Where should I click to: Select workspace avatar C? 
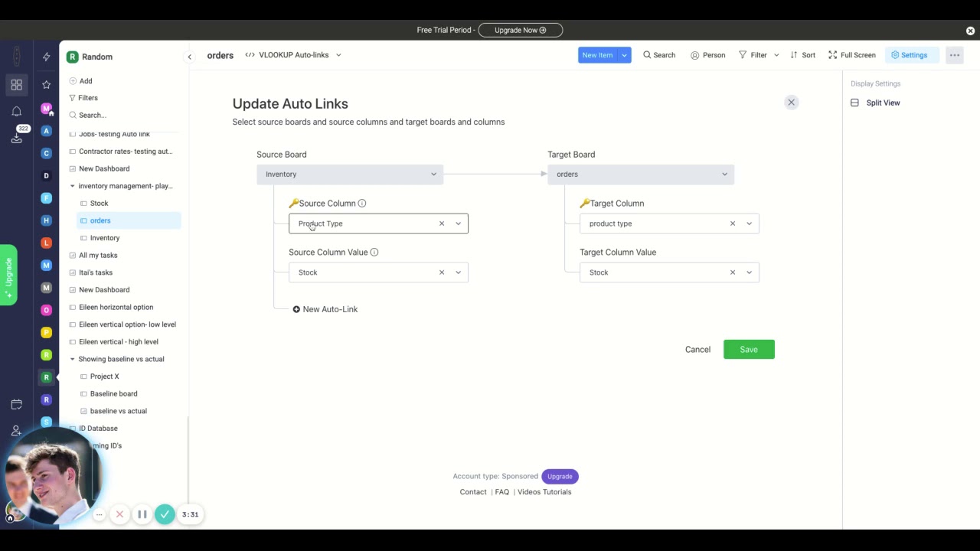pyautogui.click(x=46, y=153)
